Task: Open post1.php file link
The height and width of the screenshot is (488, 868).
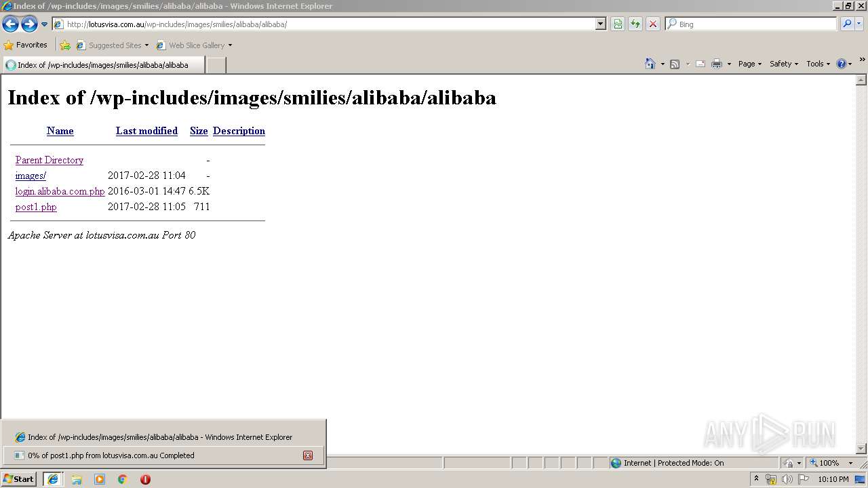Action: point(36,207)
